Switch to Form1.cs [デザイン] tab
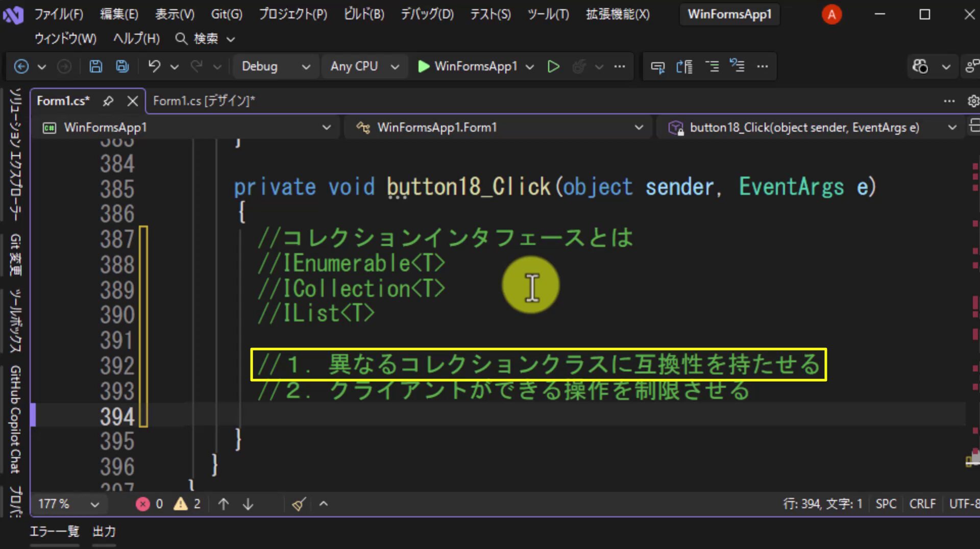 pos(204,101)
